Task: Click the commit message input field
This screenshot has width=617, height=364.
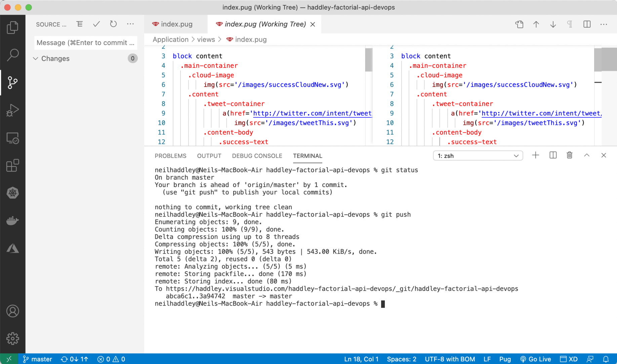Action: (86, 43)
